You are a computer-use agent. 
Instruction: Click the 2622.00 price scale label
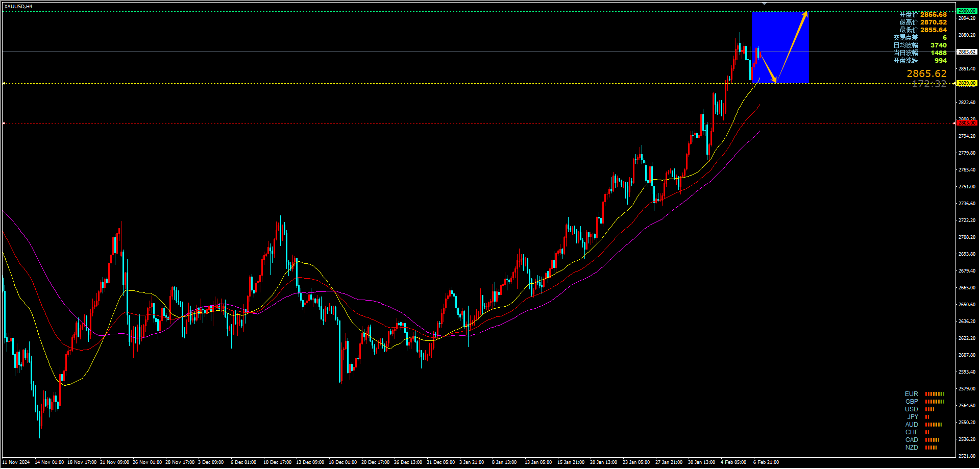967,338
